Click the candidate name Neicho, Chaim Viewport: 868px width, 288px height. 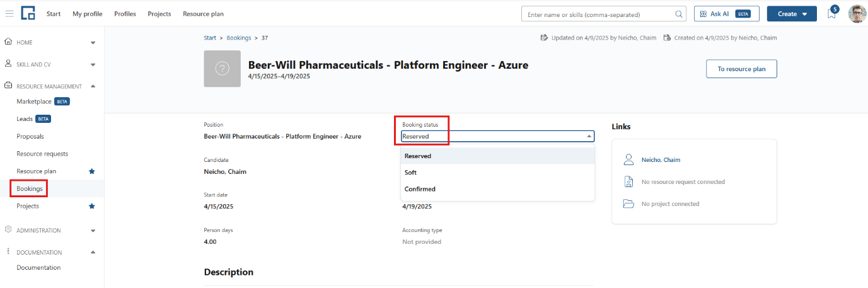point(225,171)
